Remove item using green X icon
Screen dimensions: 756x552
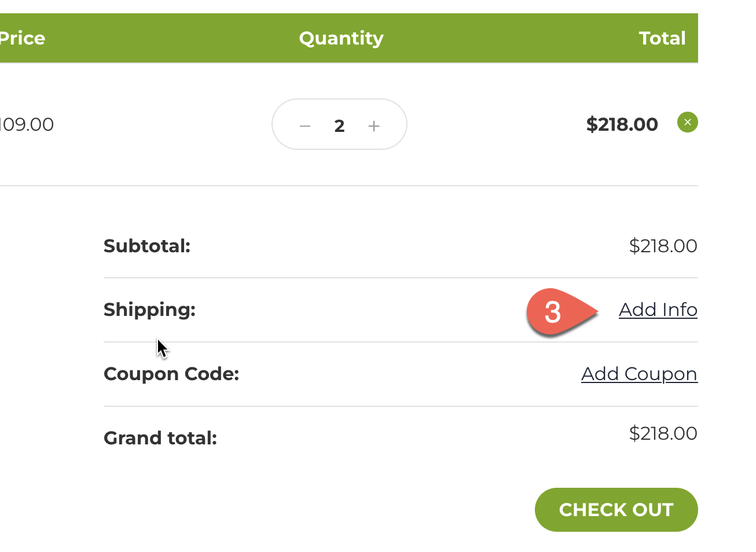688,122
